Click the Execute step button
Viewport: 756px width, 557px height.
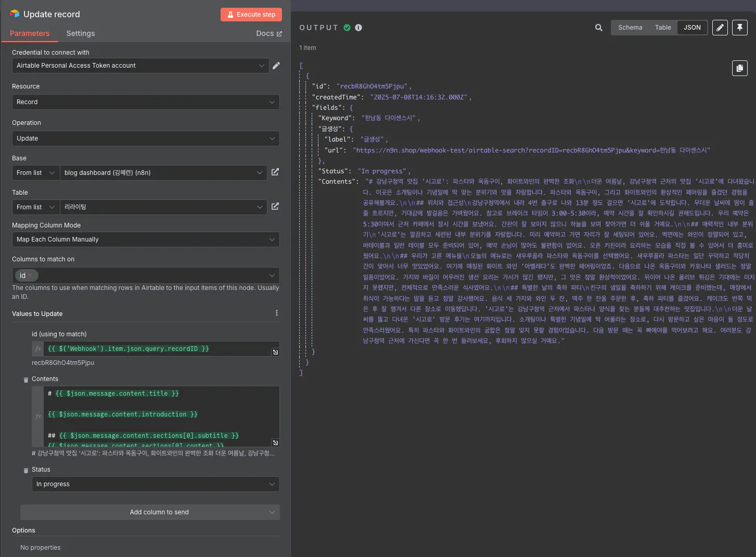click(251, 15)
